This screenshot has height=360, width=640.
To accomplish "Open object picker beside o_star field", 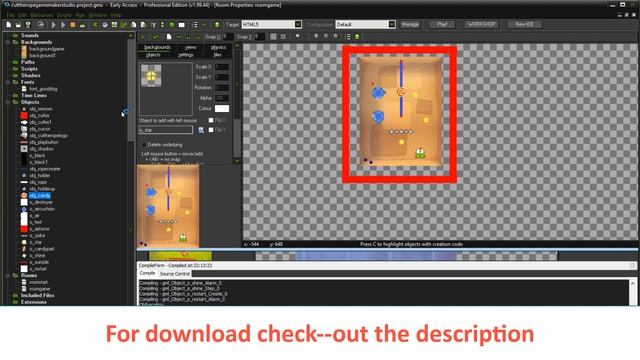I will pyautogui.click(x=201, y=130).
